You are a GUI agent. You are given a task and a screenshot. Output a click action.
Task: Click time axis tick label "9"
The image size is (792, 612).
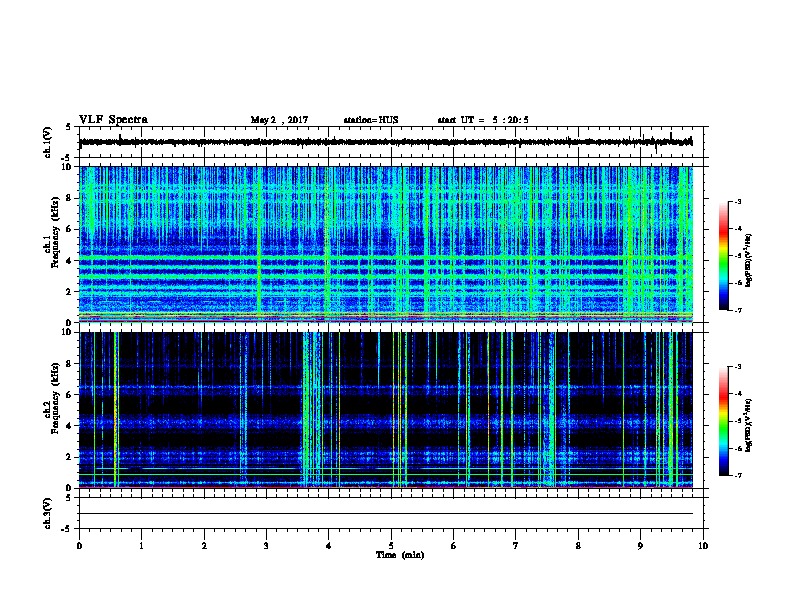[x=640, y=546]
